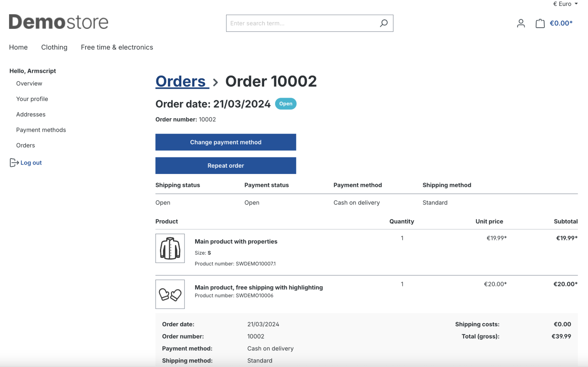
Task: Open the user account icon
Action: [x=521, y=23]
